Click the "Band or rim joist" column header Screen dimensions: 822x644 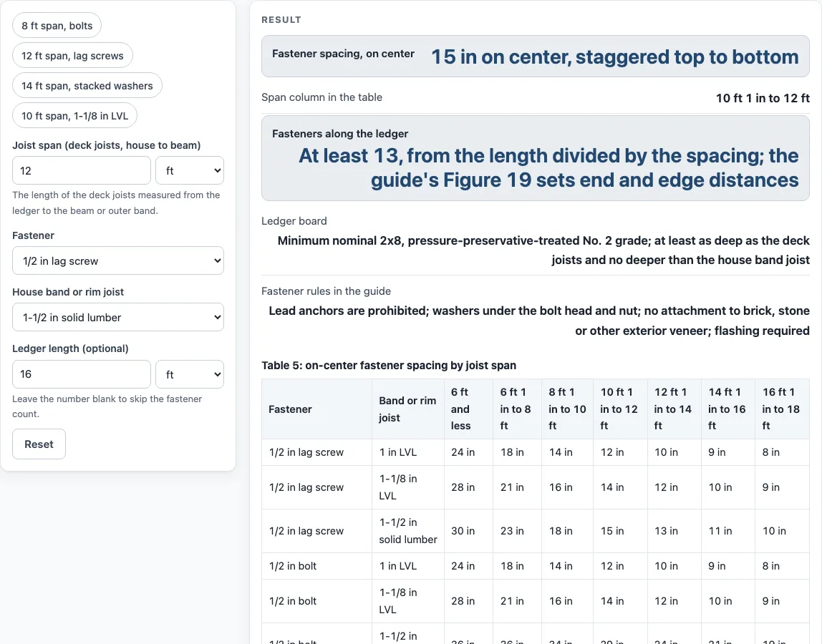click(x=408, y=409)
